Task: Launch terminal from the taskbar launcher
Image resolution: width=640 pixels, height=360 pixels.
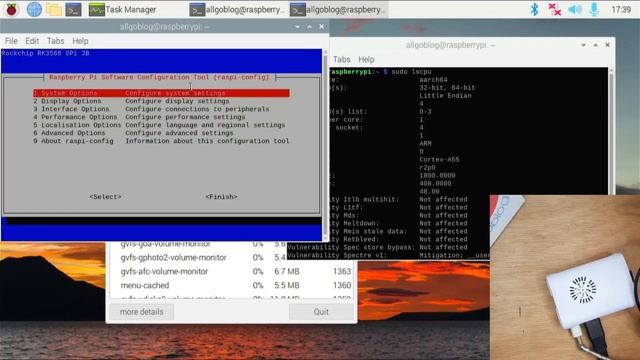Action: pos(73,9)
